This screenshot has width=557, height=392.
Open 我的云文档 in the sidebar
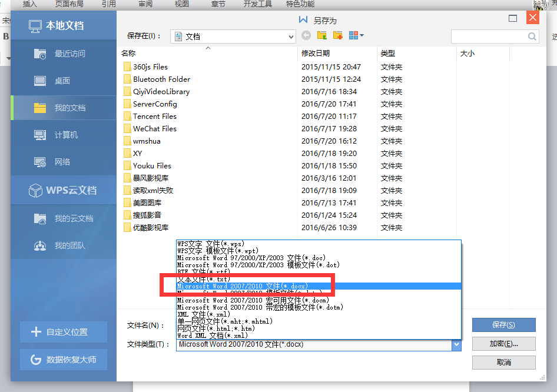click(64, 218)
